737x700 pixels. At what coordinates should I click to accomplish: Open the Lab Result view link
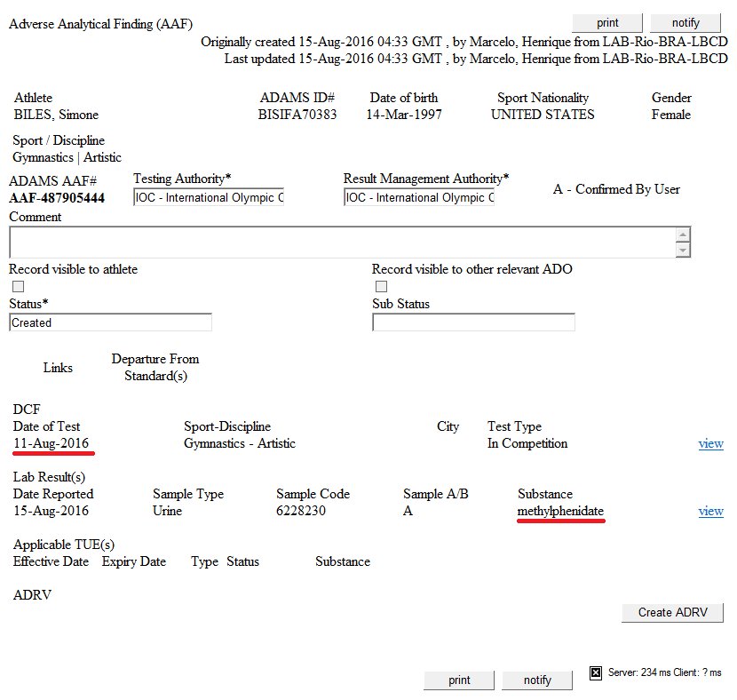coord(710,511)
